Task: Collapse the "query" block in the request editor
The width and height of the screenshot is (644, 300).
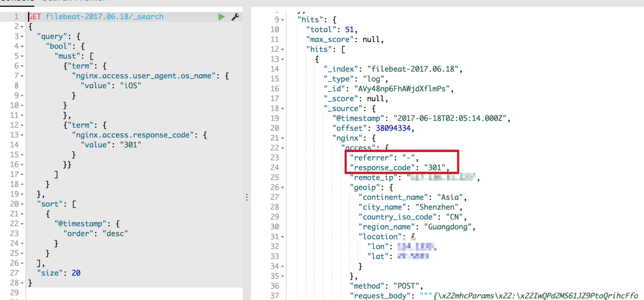Action: [22, 36]
